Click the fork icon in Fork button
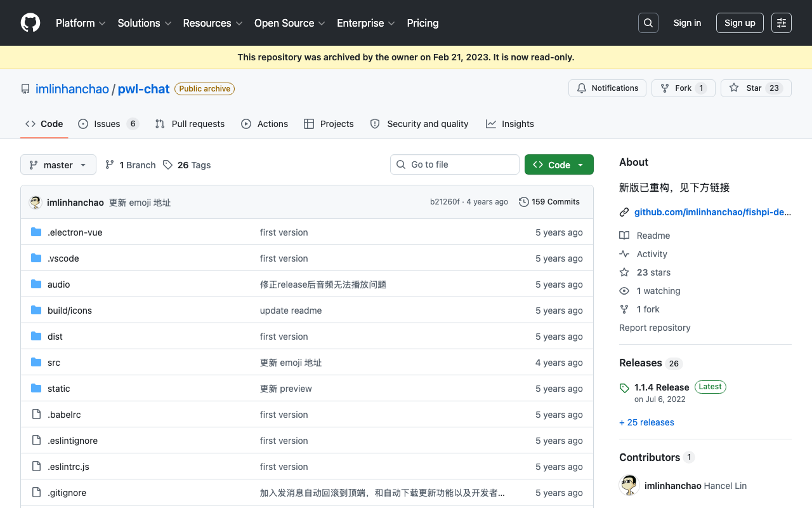The width and height of the screenshot is (812, 508). (x=665, y=88)
